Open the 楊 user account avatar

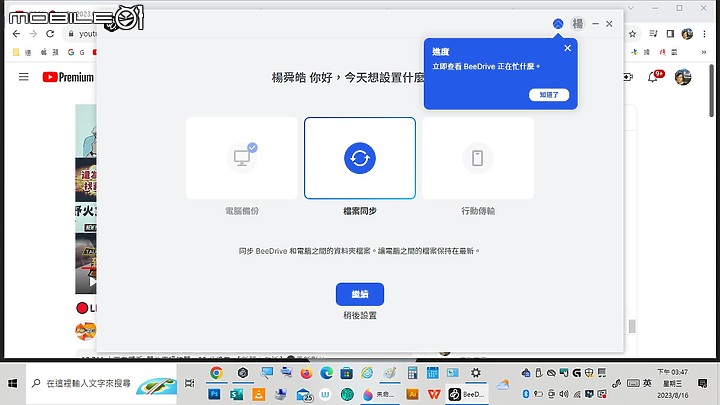point(578,23)
